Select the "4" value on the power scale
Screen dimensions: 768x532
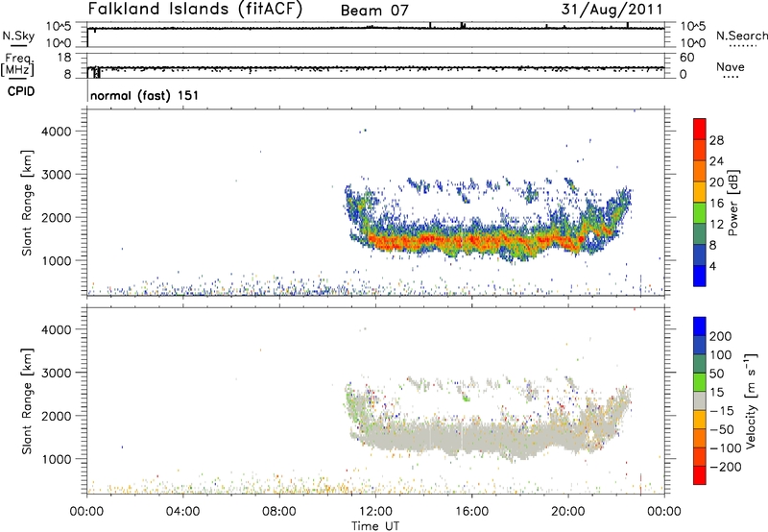(712, 266)
